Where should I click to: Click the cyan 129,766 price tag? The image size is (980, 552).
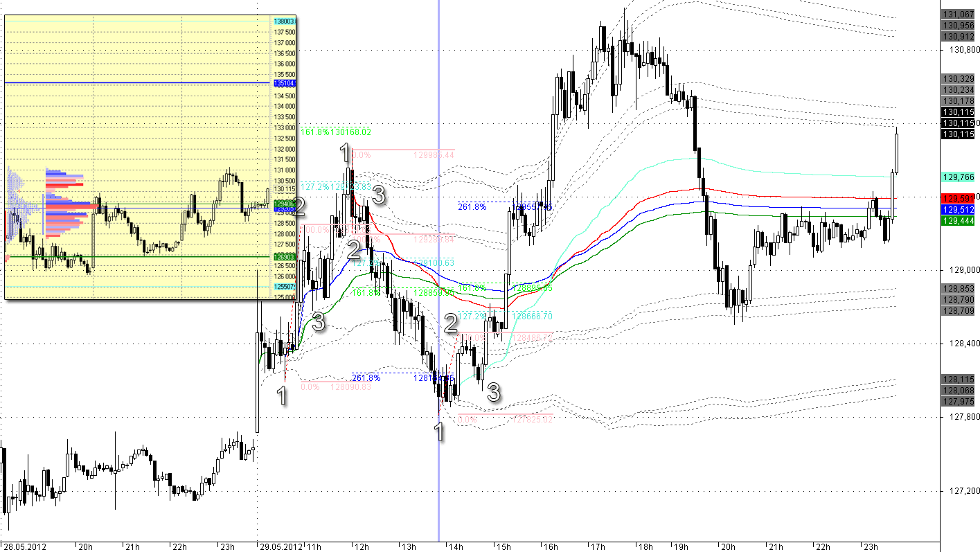click(959, 177)
